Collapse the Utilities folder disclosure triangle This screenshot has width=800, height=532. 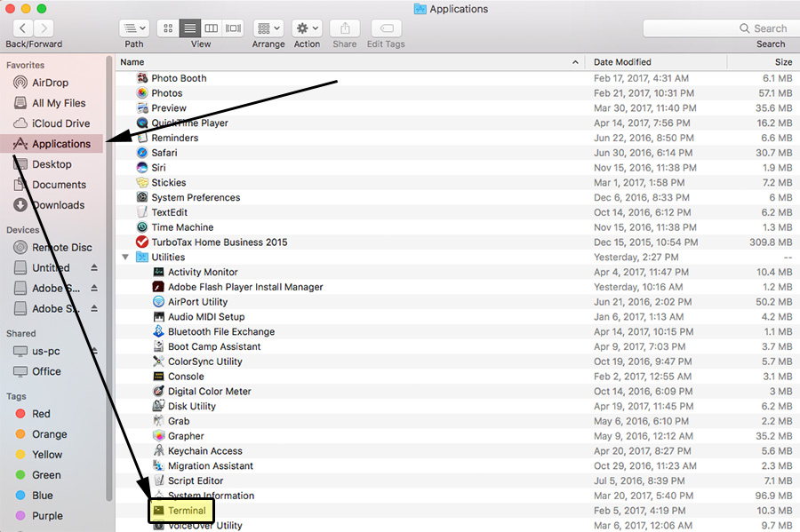125,258
